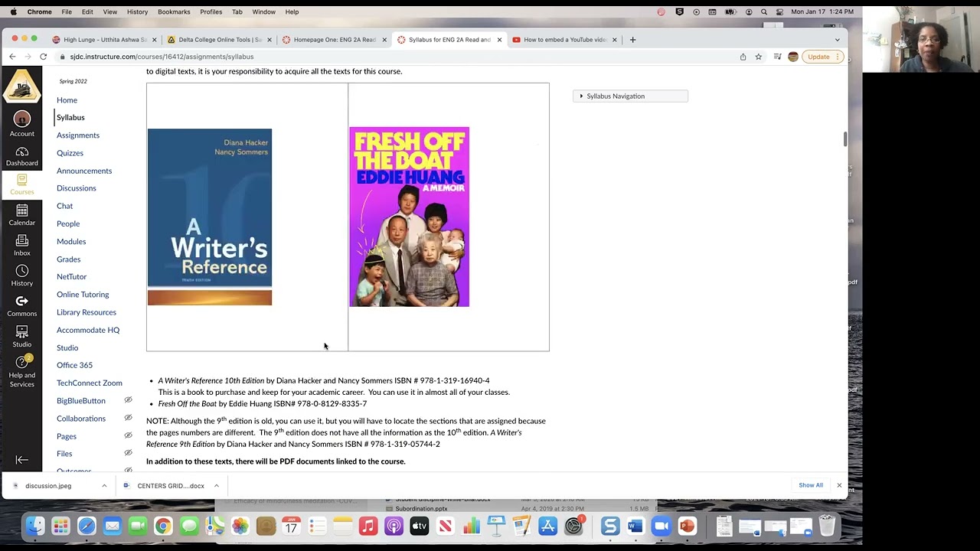980x551 pixels.
Task: Open the Grades course link
Action: (x=68, y=259)
